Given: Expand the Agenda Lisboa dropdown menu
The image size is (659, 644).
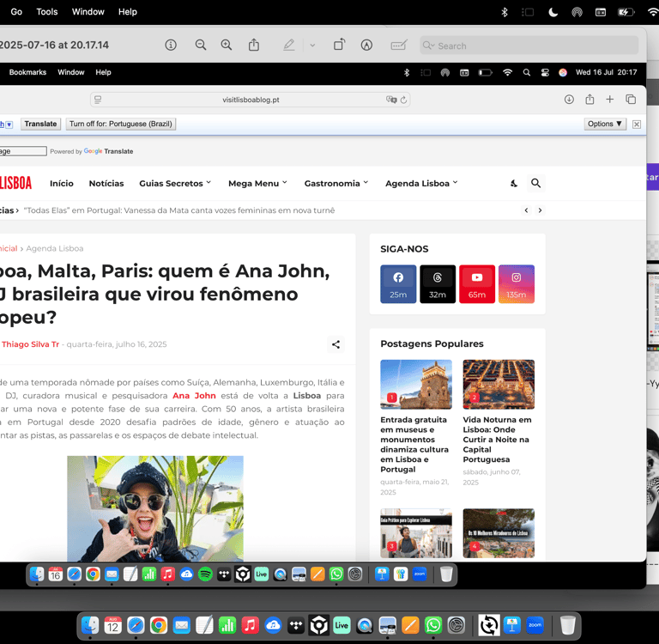Looking at the screenshot, I should (421, 184).
